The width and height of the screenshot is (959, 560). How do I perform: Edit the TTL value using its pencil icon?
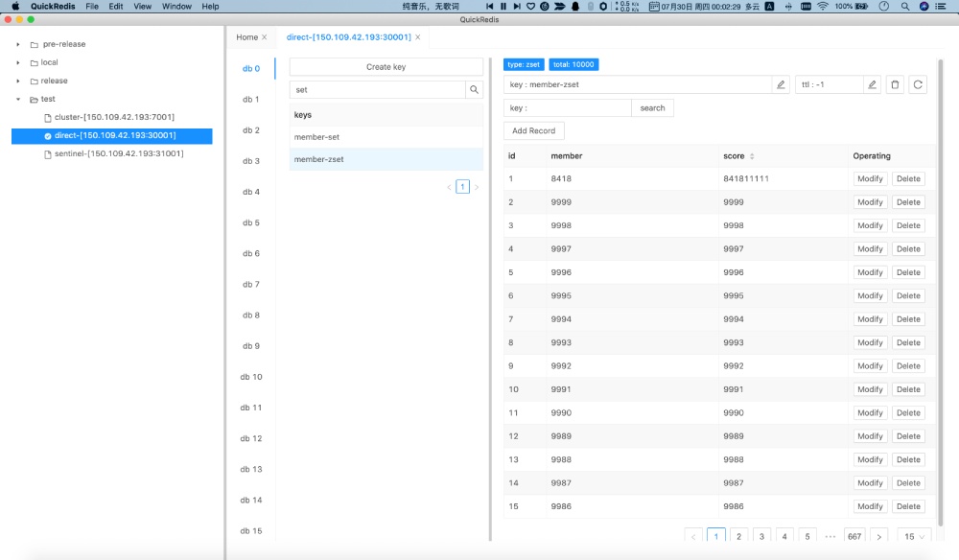click(872, 84)
